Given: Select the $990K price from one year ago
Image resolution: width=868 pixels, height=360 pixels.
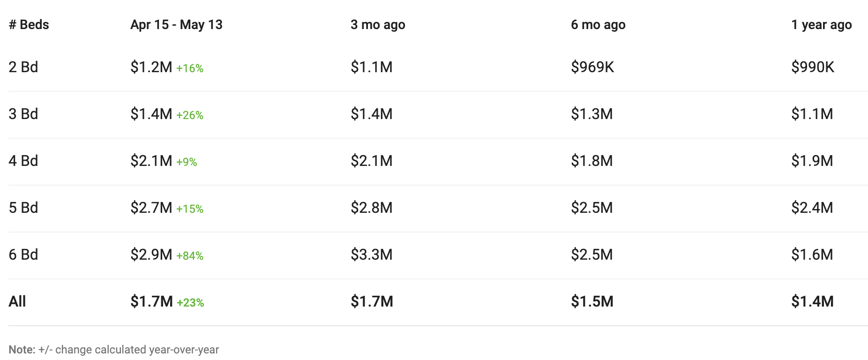Looking at the screenshot, I should 813,67.
